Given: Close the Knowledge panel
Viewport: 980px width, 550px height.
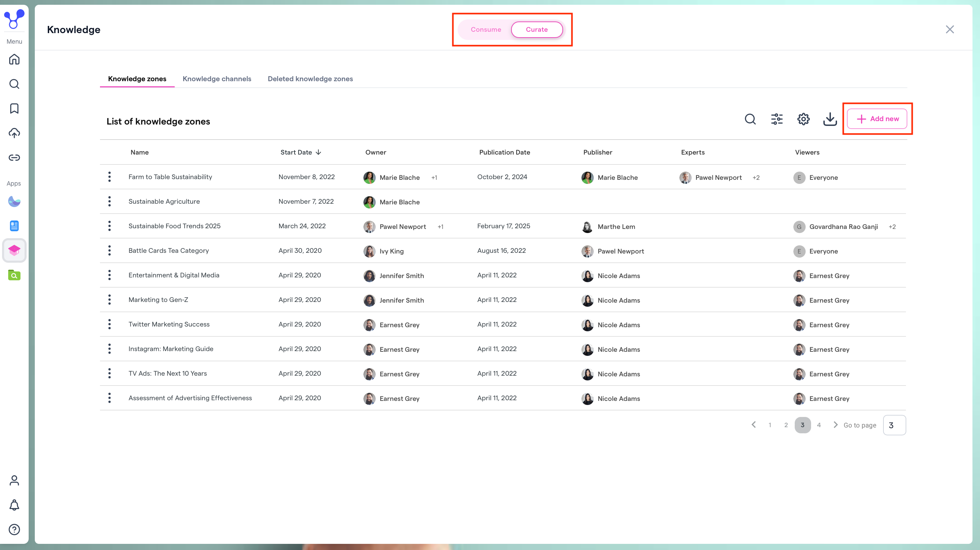Looking at the screenshot, I should [950, 29].
